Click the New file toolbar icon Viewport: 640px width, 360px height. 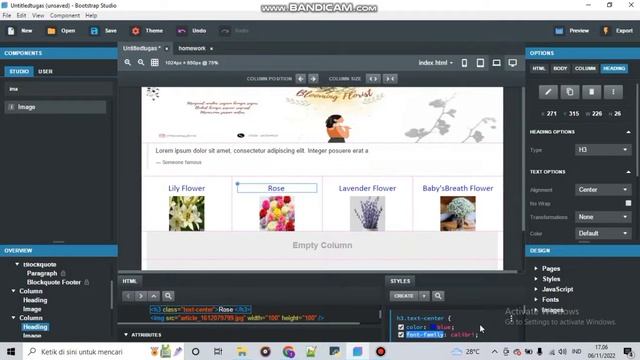pos(11,31)
